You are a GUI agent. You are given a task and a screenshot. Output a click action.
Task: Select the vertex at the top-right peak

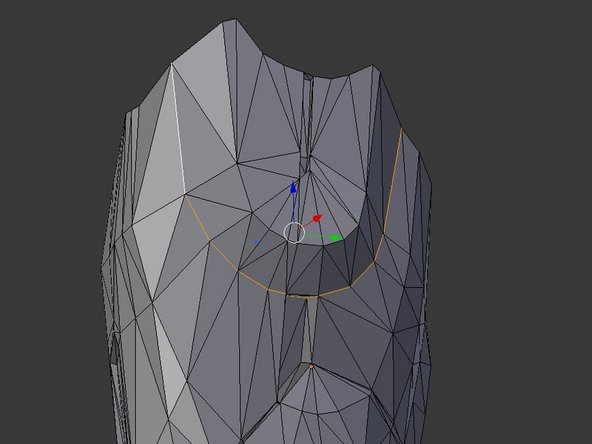click(x=372, y=65)
